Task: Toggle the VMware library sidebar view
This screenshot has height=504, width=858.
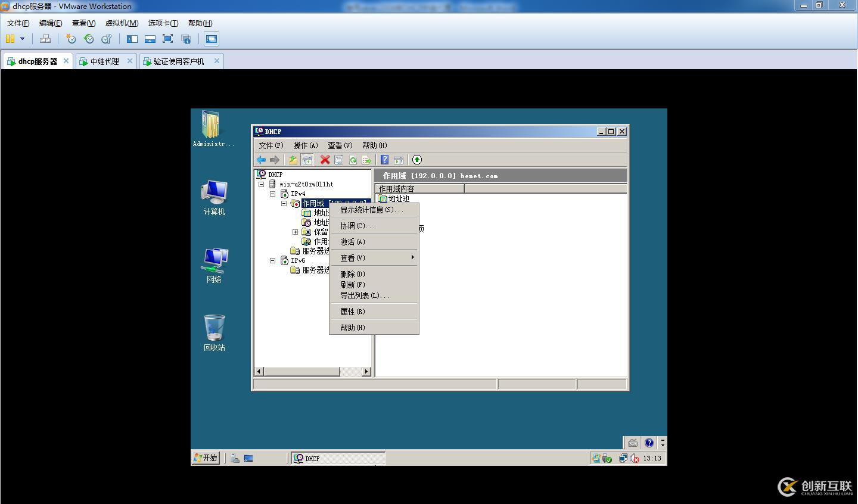Action: pyautogui.click(x=132, y=39)
